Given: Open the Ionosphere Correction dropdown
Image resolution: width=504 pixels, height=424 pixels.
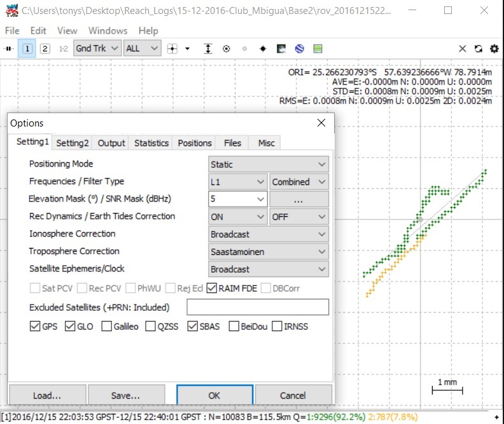Looking at the screenshot, I should [x=269, y=235].
